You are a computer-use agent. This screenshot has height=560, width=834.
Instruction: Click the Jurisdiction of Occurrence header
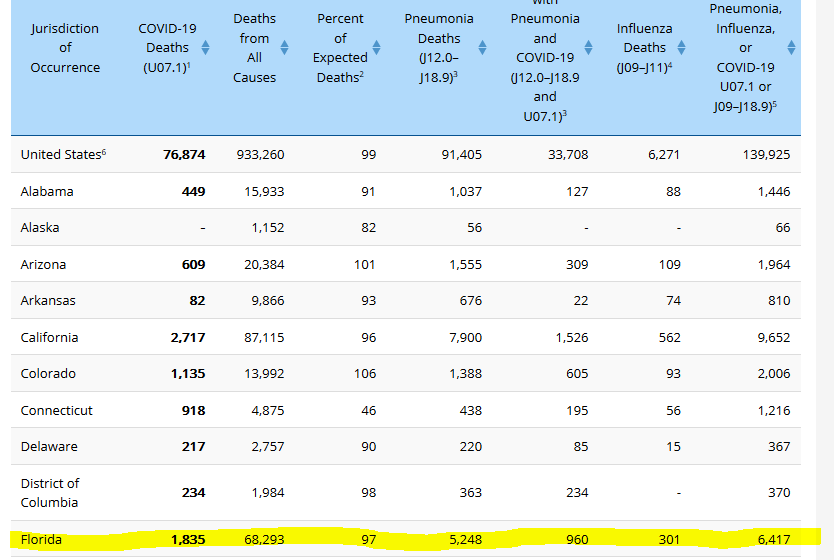[x=65, y=48]
